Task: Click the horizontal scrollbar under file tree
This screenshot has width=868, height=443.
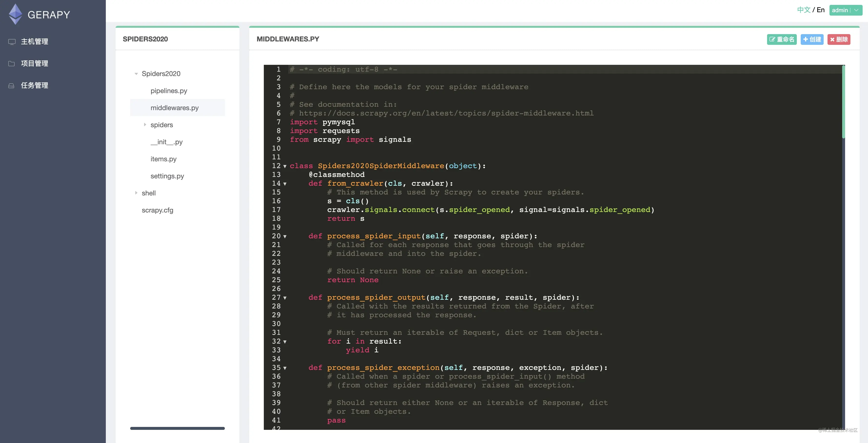Action: click(177, 428)
